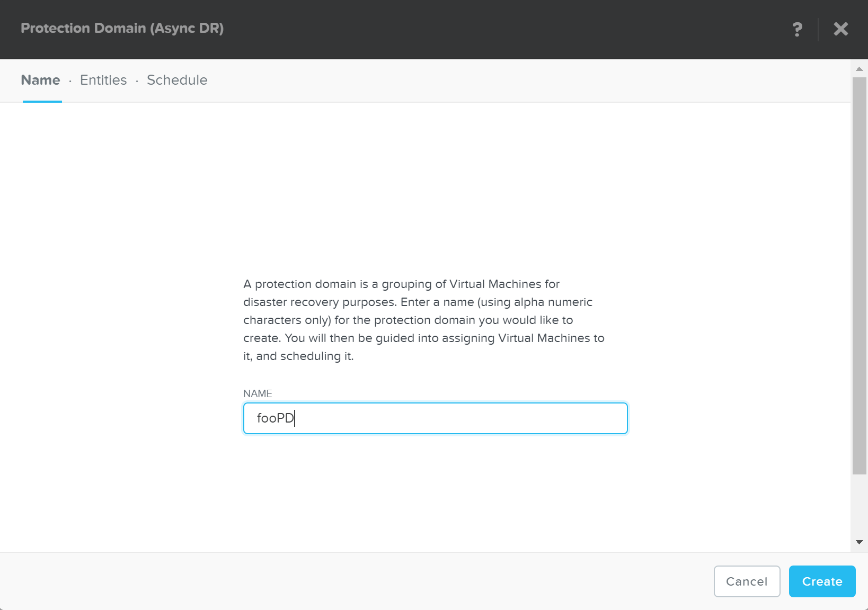868x610 pixels.
Task: Close the Protection Domain dialog
Action: pos(840,29)
